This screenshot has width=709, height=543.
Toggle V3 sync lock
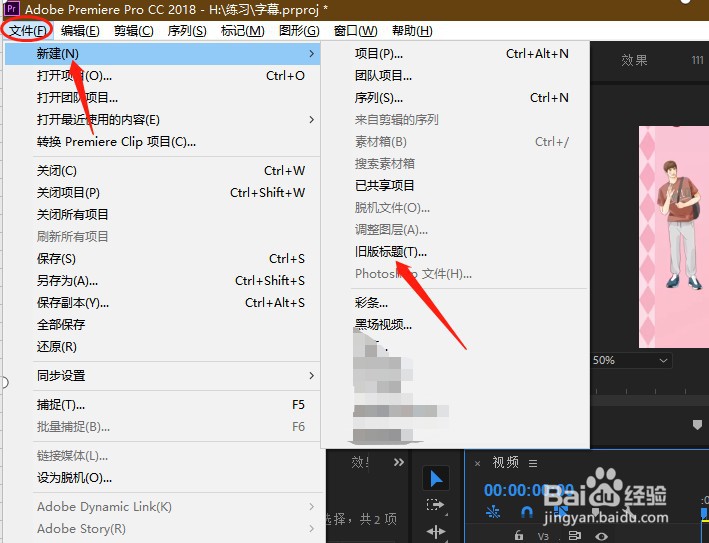[574, 536]
